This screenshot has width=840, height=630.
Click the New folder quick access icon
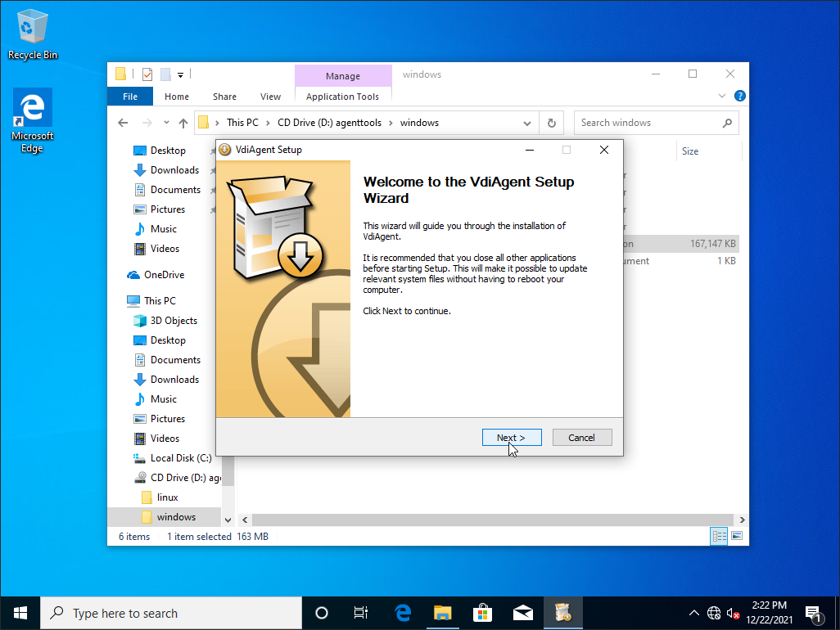click(166, 74)
